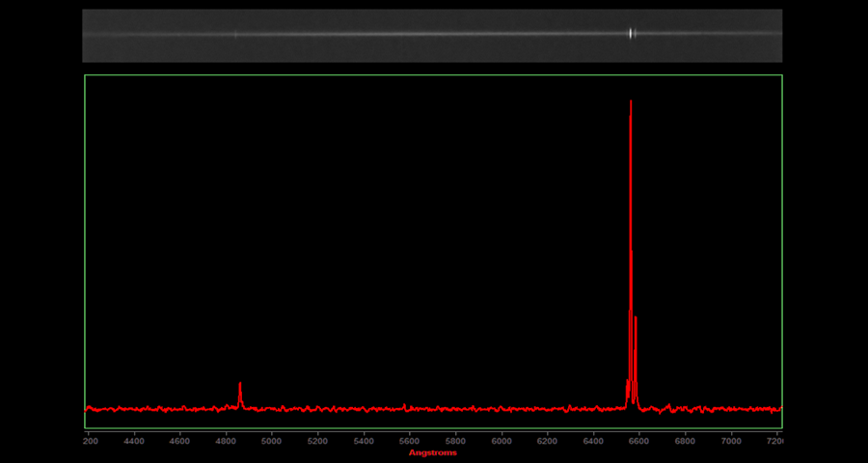
Task: Select the 5200 wavelength axis label
Action: click(x=317, y=441)
